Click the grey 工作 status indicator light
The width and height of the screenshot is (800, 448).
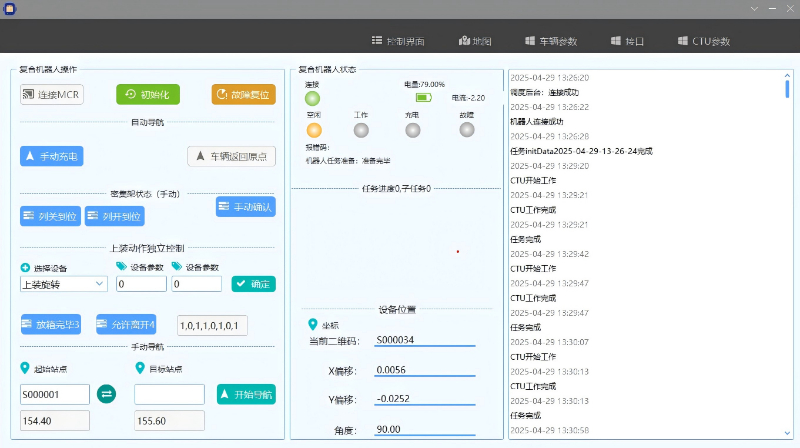coord(361,130)
